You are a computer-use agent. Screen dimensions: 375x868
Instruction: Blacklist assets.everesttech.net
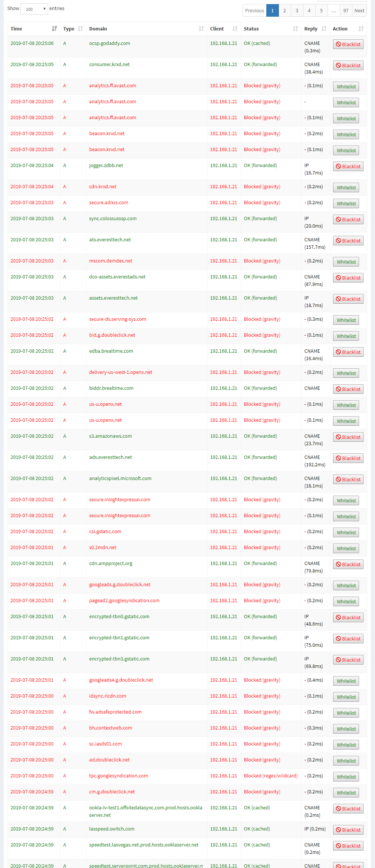[348, 299]
